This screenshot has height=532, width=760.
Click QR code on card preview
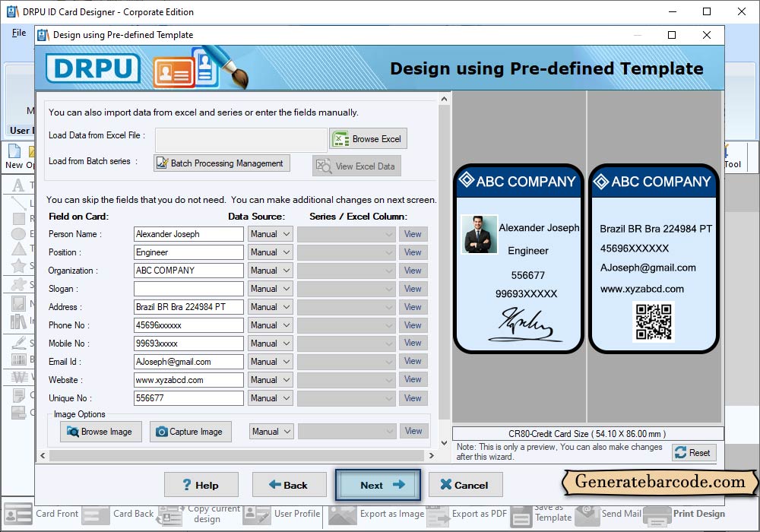653,321
